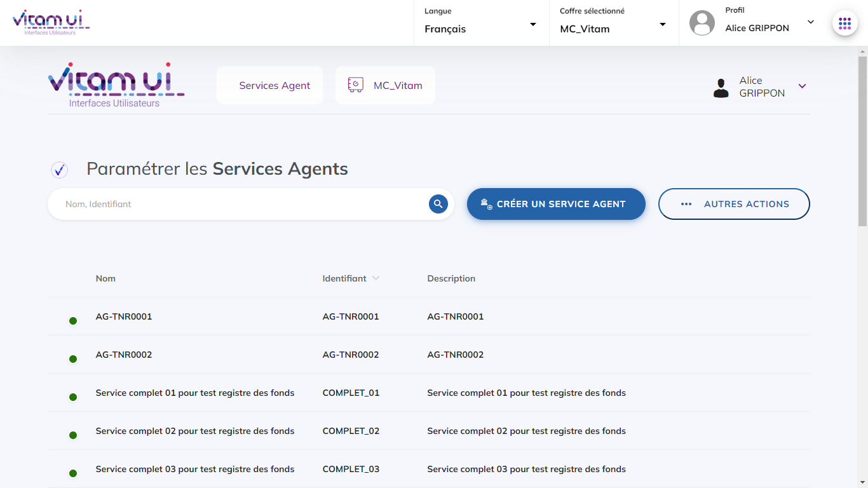
Task: Open the Langue dropdown
Action: coord(481,24)
